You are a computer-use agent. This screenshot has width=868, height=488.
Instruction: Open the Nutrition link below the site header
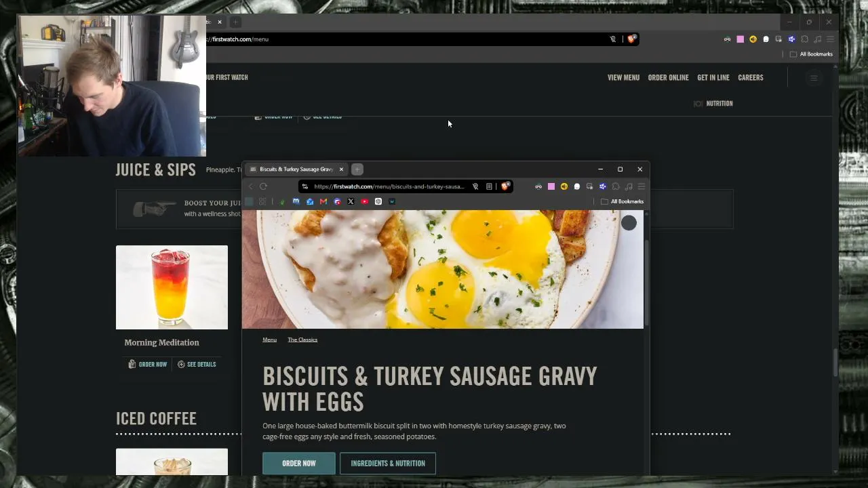tap(713, 104)
